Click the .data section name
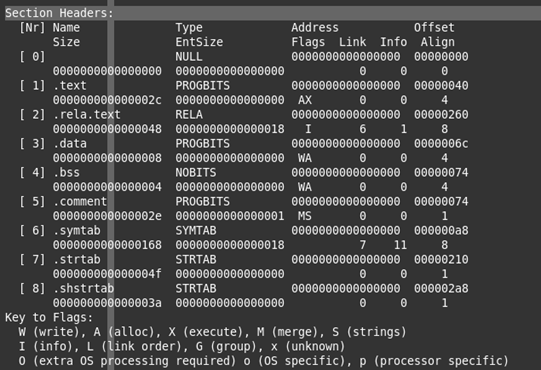Image resolution: width=541 pixels, height=370 pixels. pos(70,144)
